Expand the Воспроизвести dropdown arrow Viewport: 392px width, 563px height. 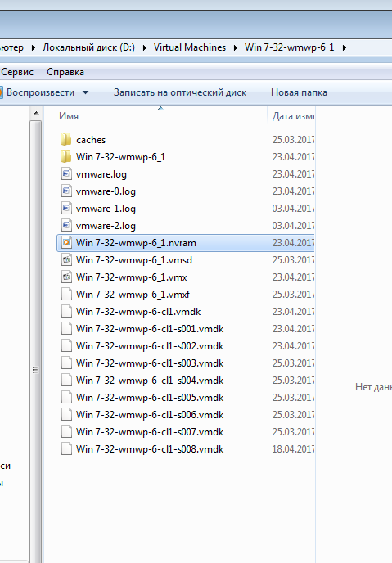coord(85,92)
